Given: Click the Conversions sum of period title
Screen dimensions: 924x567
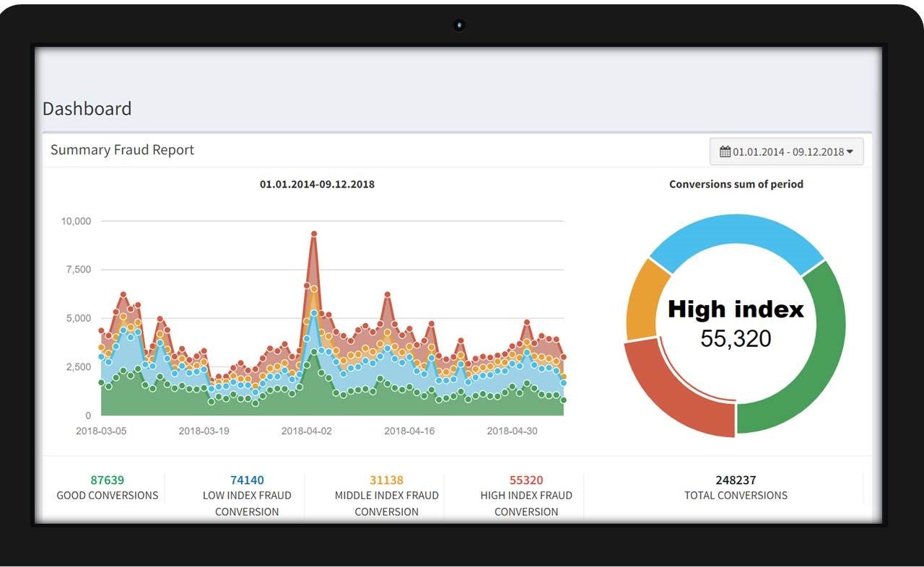Looking at the screenshot, I should click(736, 184).
